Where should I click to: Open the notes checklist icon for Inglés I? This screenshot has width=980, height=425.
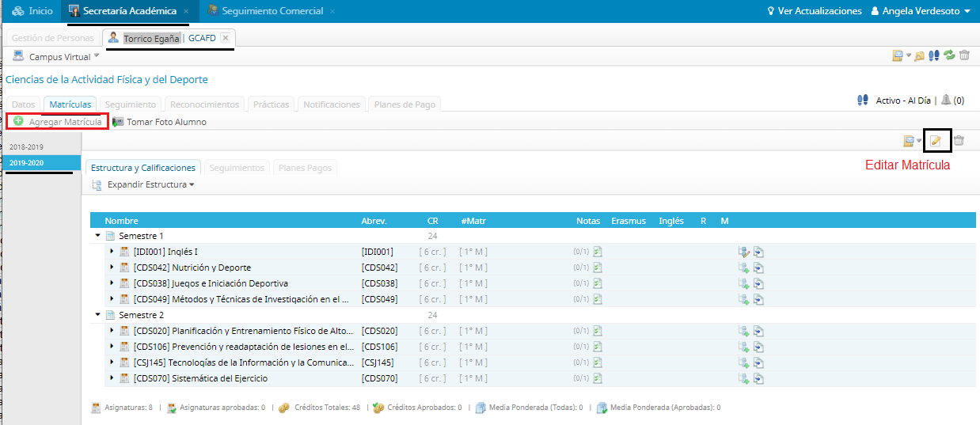coord(598,252)
